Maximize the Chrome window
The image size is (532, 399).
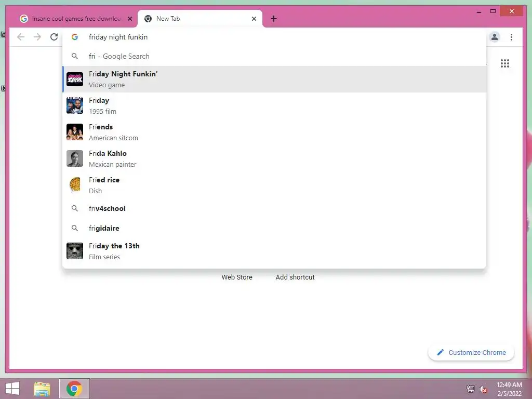click(x=493, y=11)
